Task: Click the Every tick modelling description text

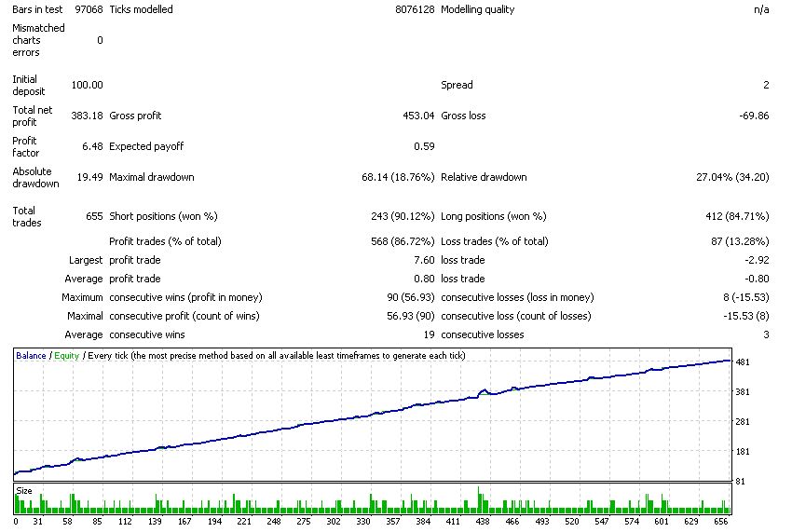Action: pos(277,356)
